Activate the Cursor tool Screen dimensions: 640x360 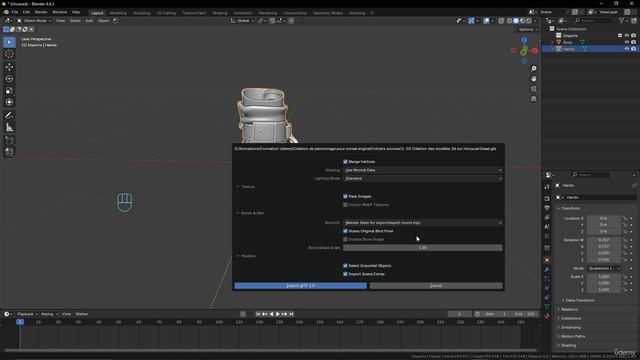9,54
